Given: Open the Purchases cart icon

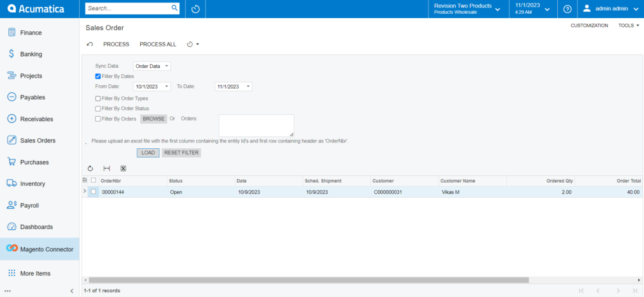Looking at the screenshot, I should [x=11, y=162].
